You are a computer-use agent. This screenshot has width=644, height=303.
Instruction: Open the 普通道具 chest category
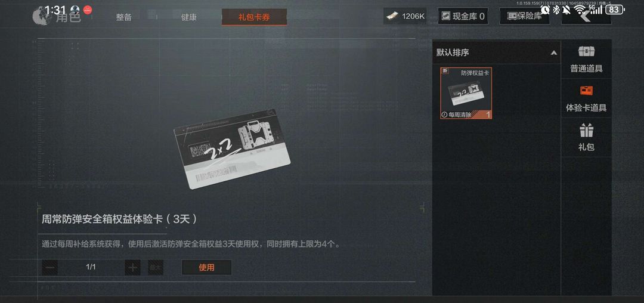coord(586,60)
